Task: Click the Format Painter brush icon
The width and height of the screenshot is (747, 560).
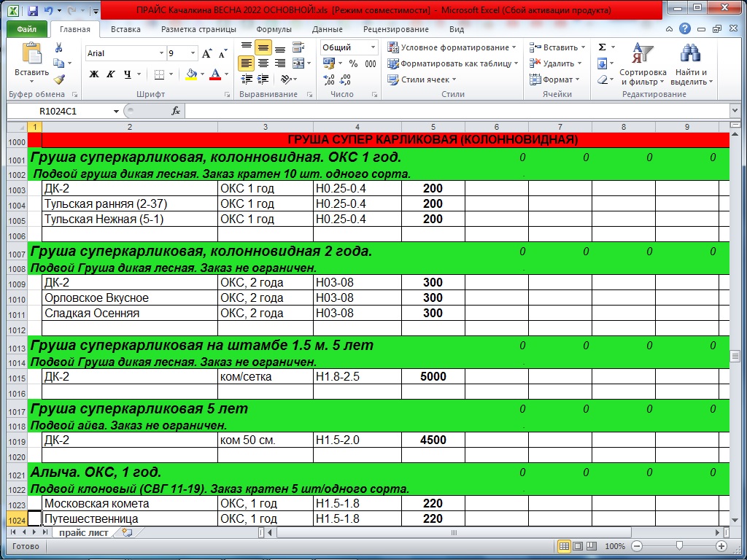Action: coord(59,79)
